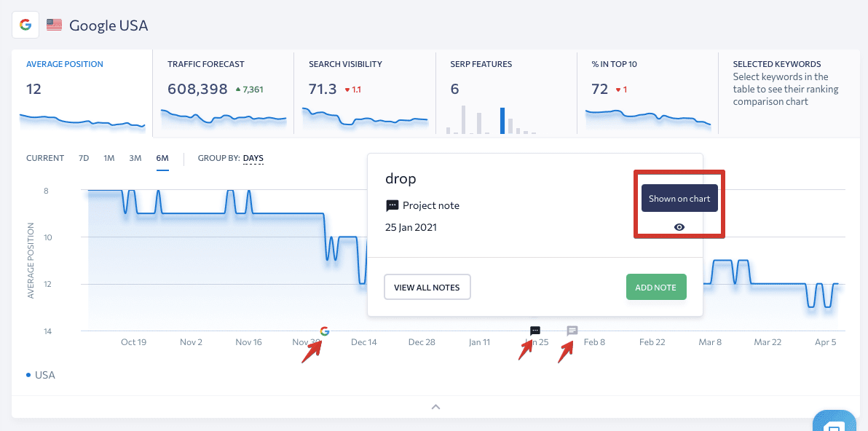868x431 pixels.
Task: Click the Apr 5 date label on the axis
Action: tap(825, 342)
